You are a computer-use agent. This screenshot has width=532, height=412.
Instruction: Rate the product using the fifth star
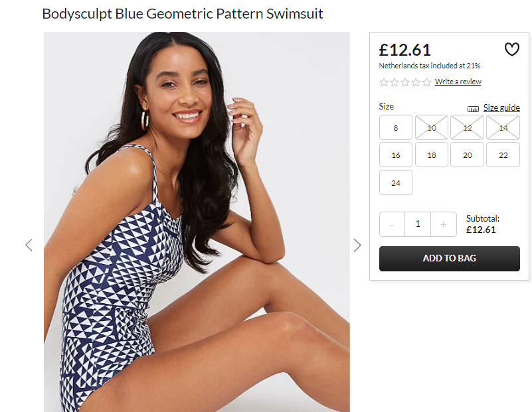click(427, 82)
